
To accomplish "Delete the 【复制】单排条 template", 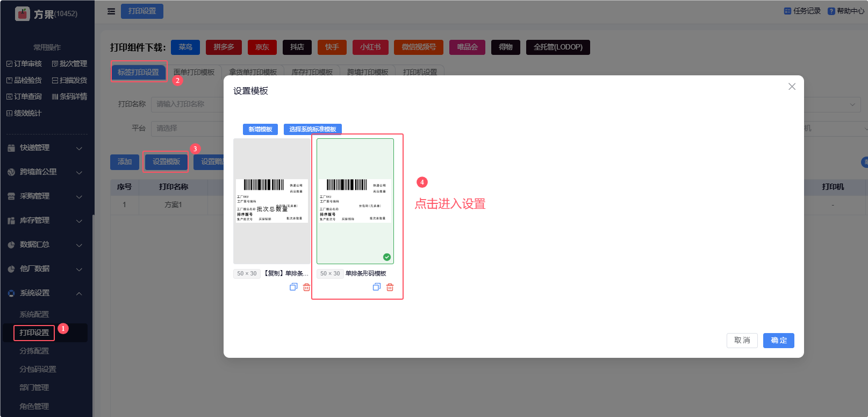I will pyautogui.click(x=306, y=287).
